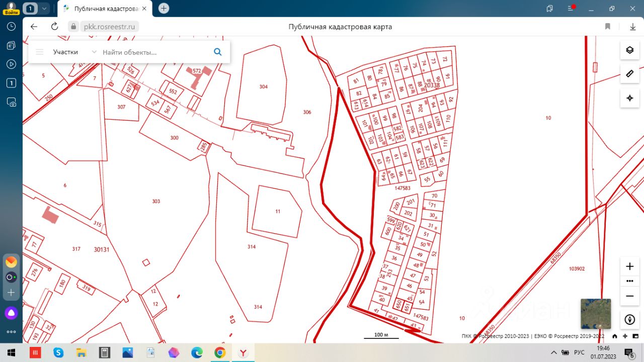Expand the tab groups dropdown chevron

click(x=44, y=9)
